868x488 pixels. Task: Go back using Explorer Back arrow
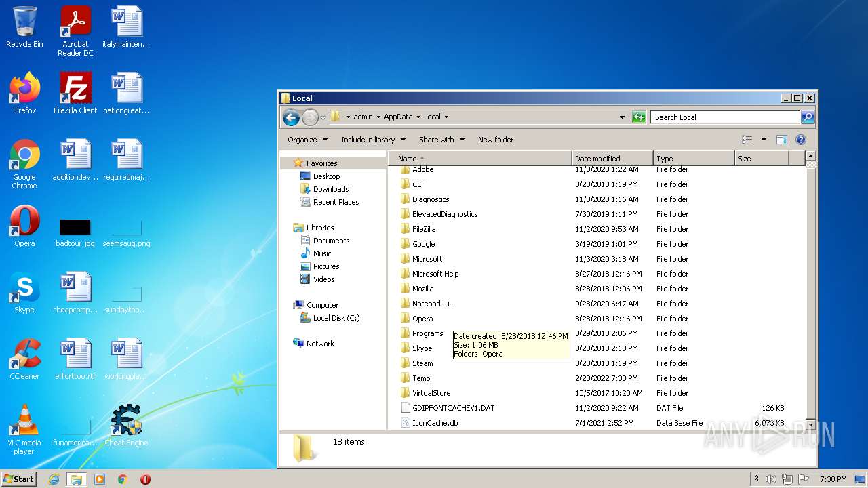(x=291, y=117)
